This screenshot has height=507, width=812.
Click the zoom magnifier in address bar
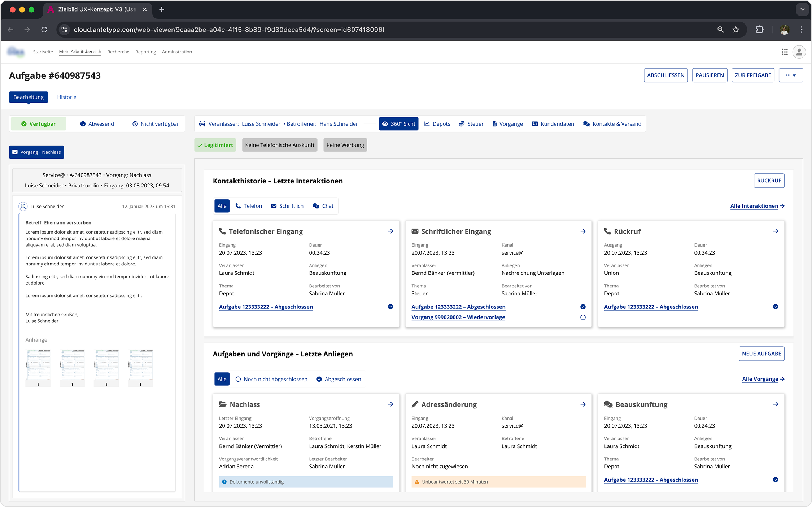point(721,30)
